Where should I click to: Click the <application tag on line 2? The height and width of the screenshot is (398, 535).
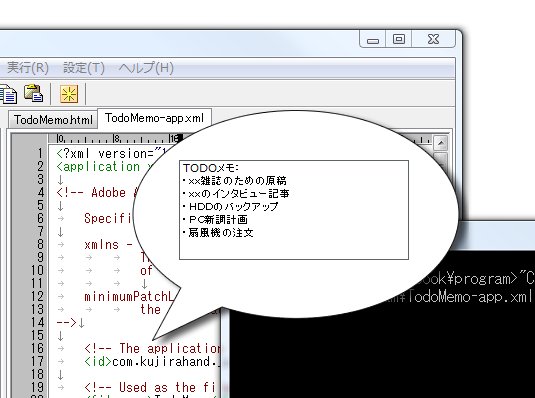pyautogui.click(x=98, y=167)
